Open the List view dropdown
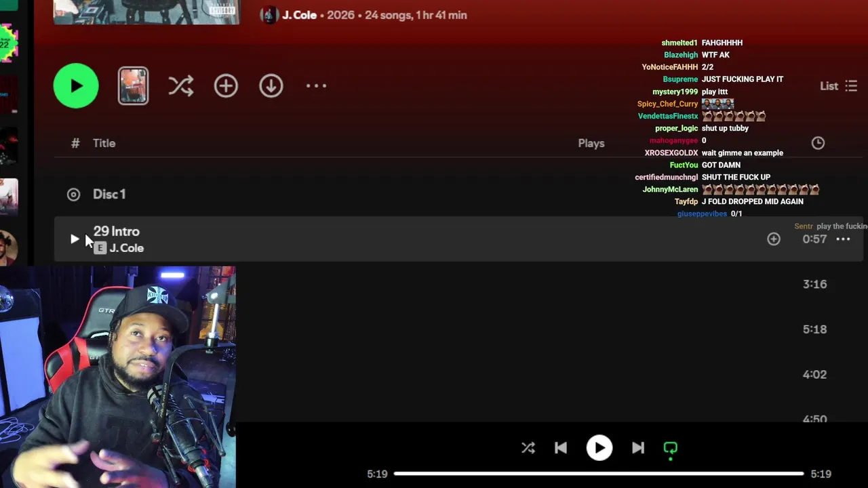Image resolution: width=868 pixels, height=488 pixels. (839, 86)
